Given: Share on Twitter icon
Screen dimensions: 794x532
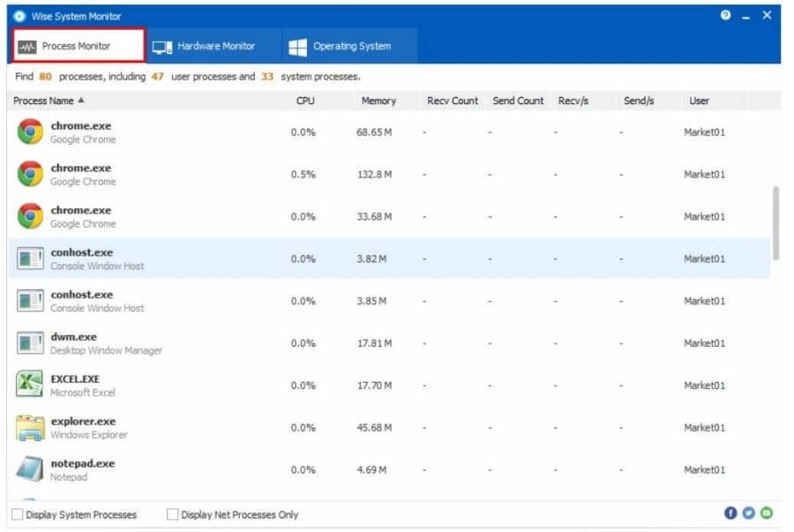Looking at the screenshot, I should [x=748, y=513].
